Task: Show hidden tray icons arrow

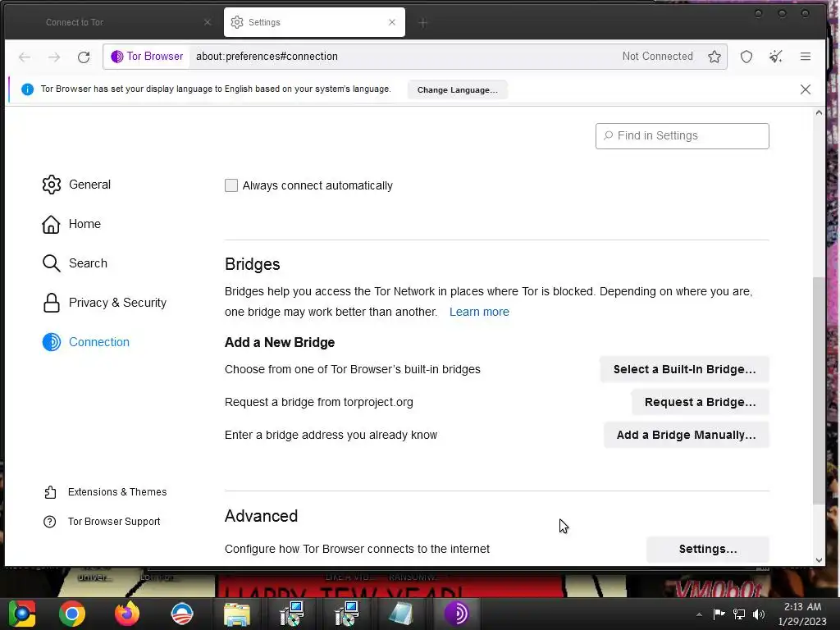Action: point(699,614)
